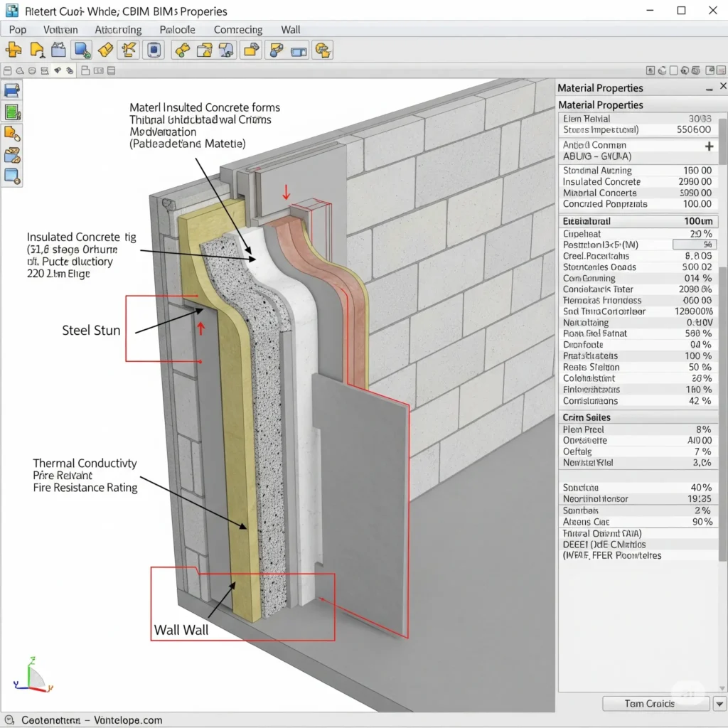728x728 pixels.
Task: Click the green sheet icon in left sidebar
Action: click(x=12, y=112)
